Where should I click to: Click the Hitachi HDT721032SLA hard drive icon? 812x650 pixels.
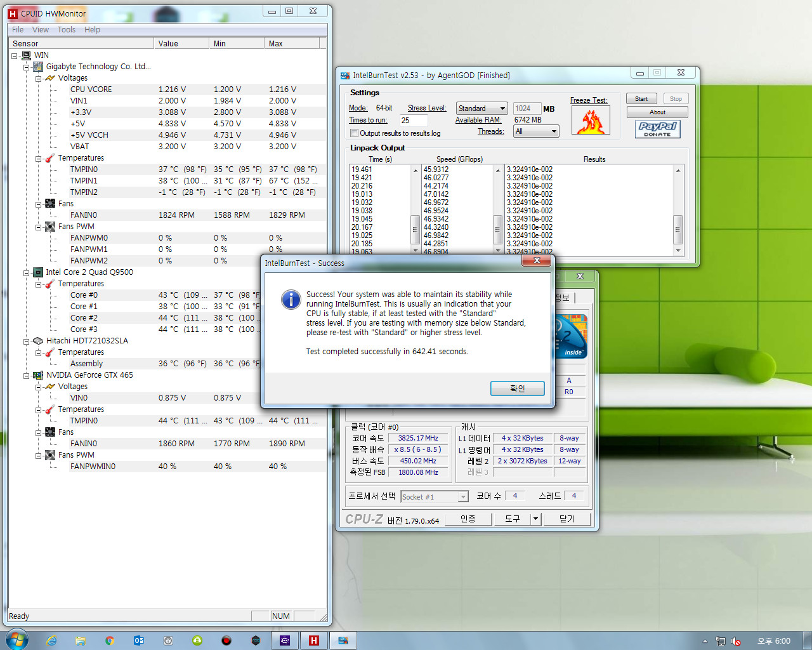coord(38,341)
